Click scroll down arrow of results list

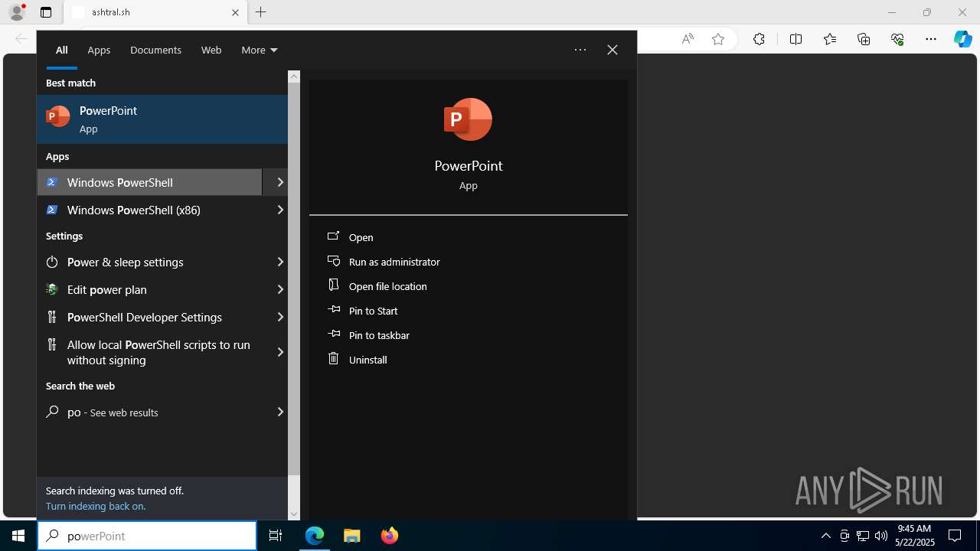point(294,514)
